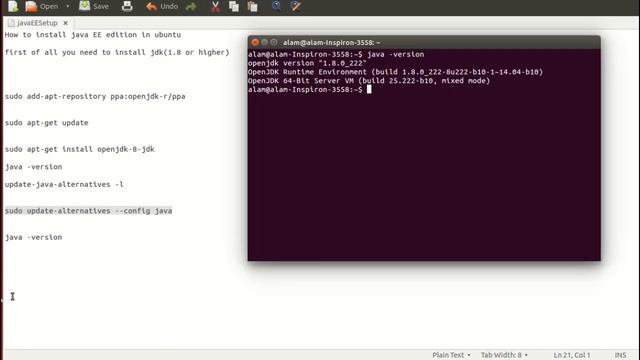Click the line 'first of all you need to install jdk'
This screenshot has width=640, height=360.
pos(117,52)
